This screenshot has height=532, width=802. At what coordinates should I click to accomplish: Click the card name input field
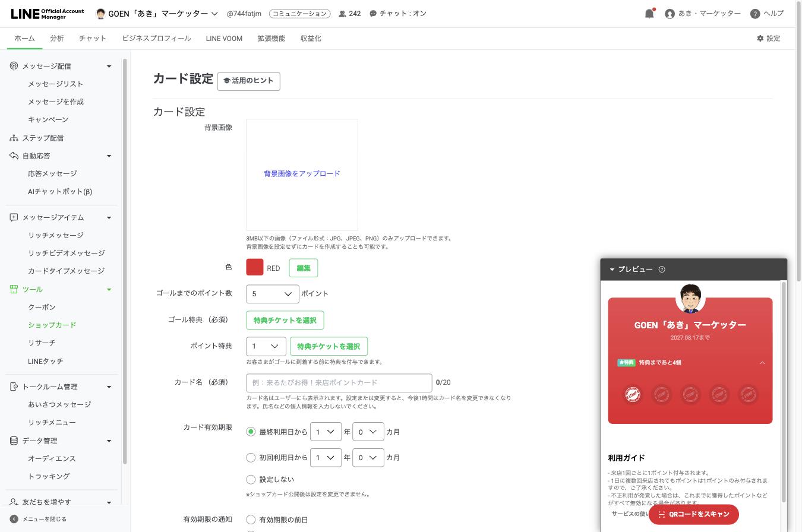tap(339, 382)
